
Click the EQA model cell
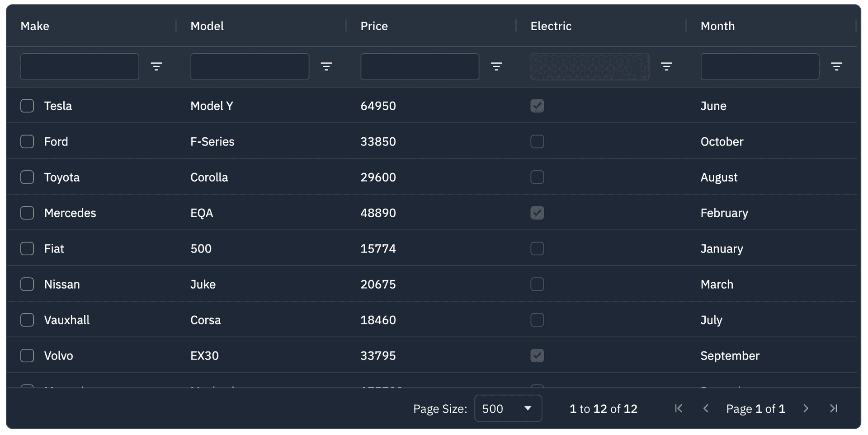point(202,213)
